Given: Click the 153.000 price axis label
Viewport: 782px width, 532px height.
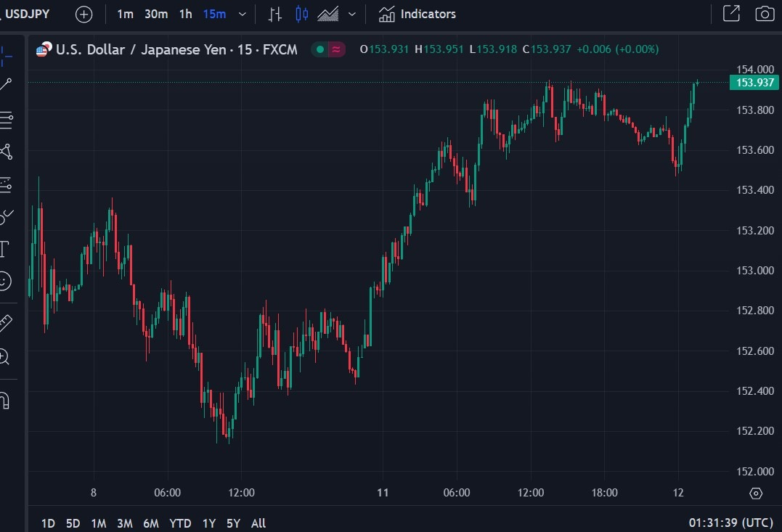Looking at the screenshot, I should tap(755, 270).
